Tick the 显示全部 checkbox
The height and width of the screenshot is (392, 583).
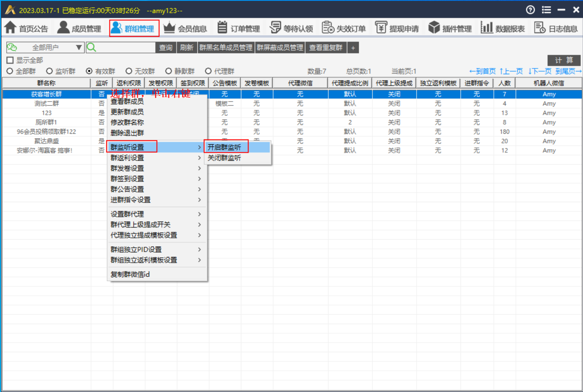(x=10, y=60)
